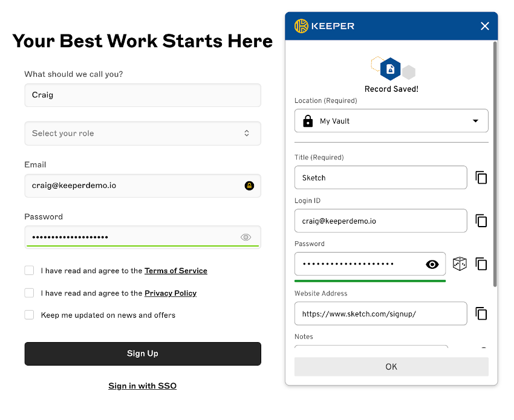Show password in the signup form

[x=246, y=237]
